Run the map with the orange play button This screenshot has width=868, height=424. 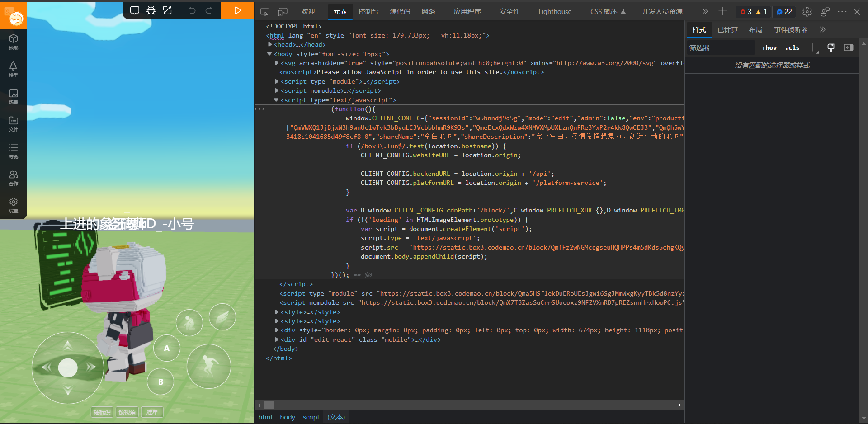(x=237, y=10)
